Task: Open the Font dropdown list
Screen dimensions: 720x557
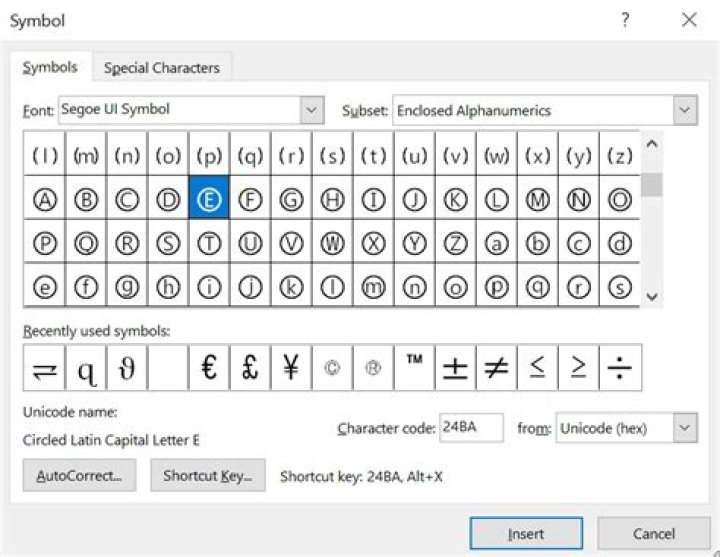Action: (x=312, y=110)
